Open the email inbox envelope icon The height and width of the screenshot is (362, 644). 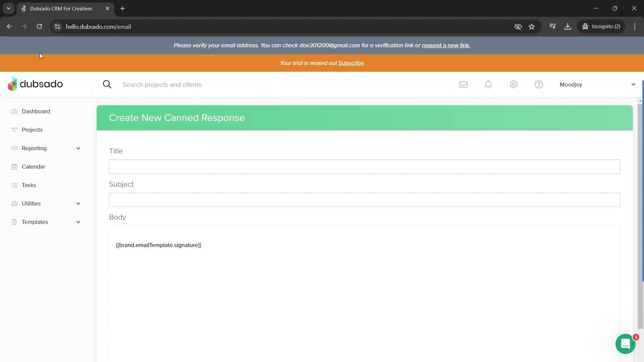(x=463, y=84)
